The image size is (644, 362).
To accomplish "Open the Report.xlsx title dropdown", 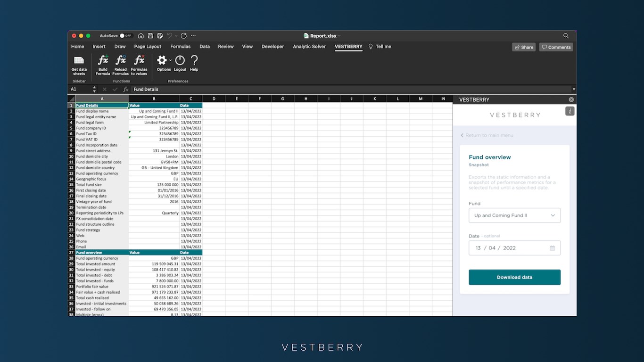I will tap(339, 36).
